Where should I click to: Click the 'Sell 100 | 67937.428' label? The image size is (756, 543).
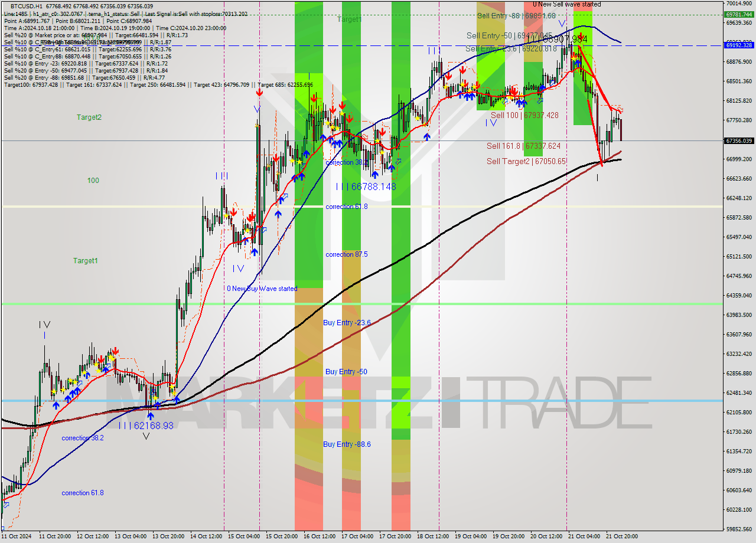click(524, 116)
